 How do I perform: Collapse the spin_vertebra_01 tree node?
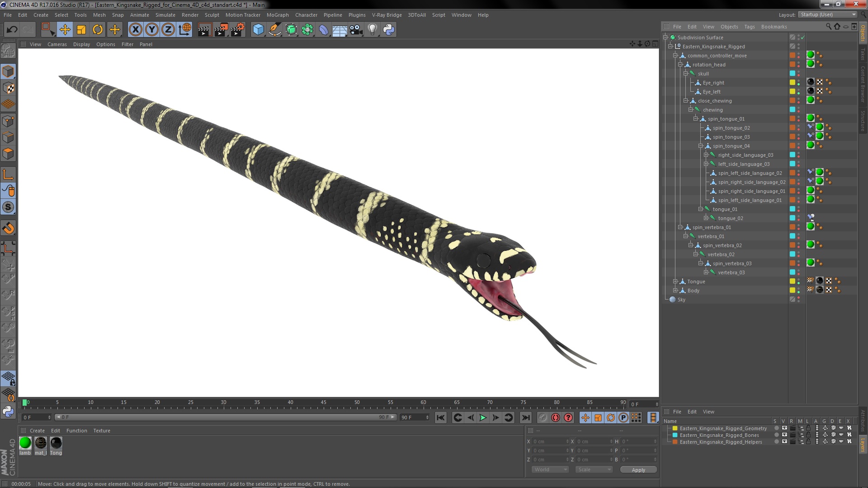pos(680,227)
